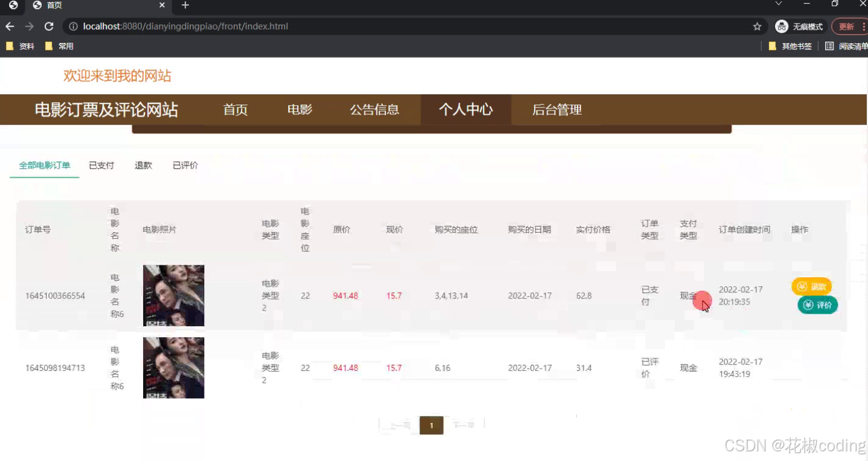
Task: Open the 下一页 pagination link
Action: (463, 425)
